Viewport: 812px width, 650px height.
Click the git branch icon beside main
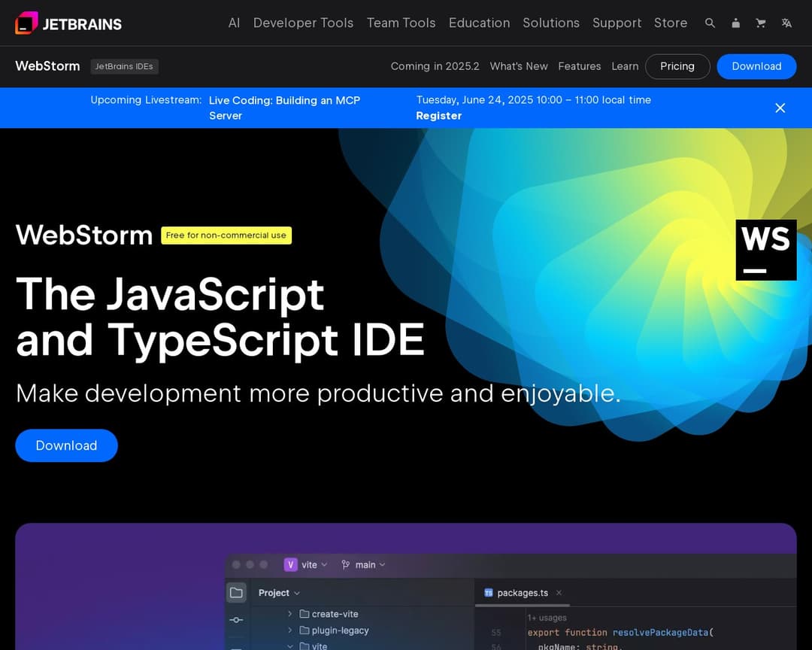345,564
